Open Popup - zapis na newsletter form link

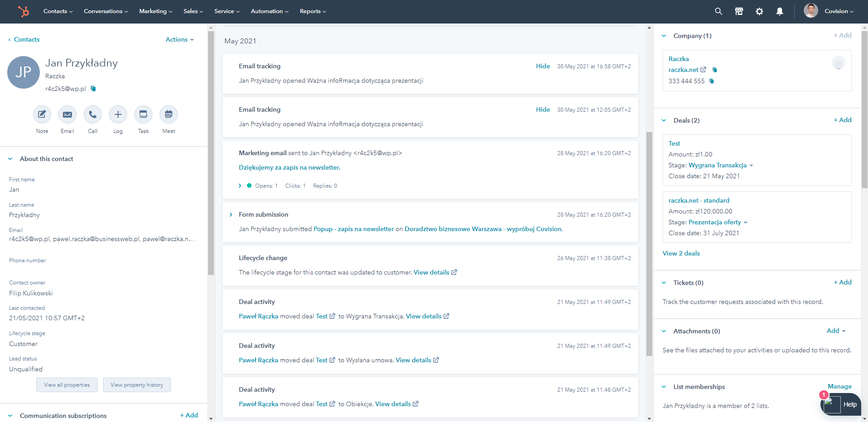354,229
